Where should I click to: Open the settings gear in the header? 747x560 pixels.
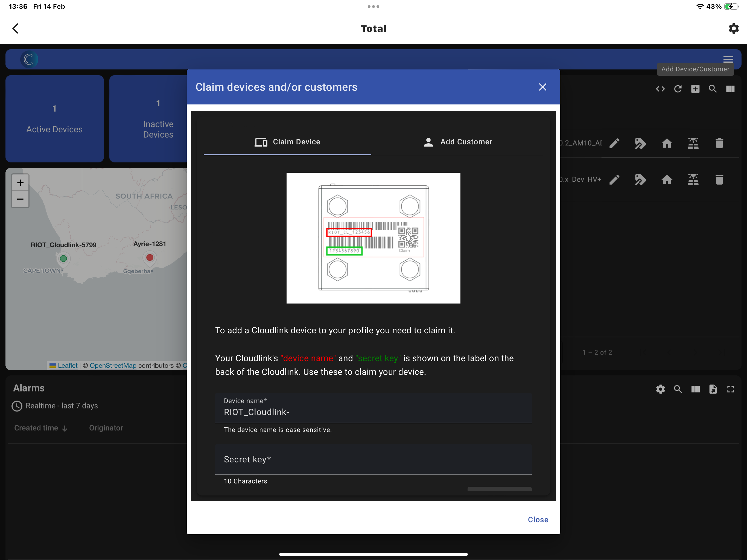click(x=734, y=28)
